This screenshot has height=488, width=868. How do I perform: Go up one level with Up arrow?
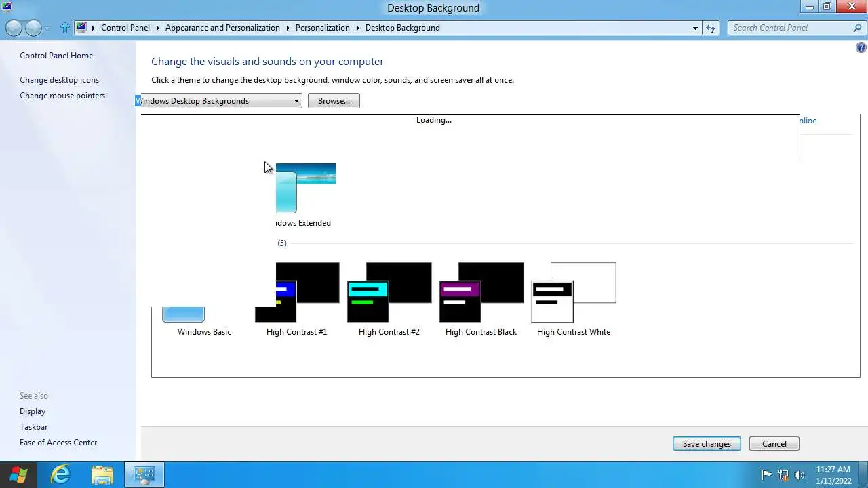coord(65,28)
